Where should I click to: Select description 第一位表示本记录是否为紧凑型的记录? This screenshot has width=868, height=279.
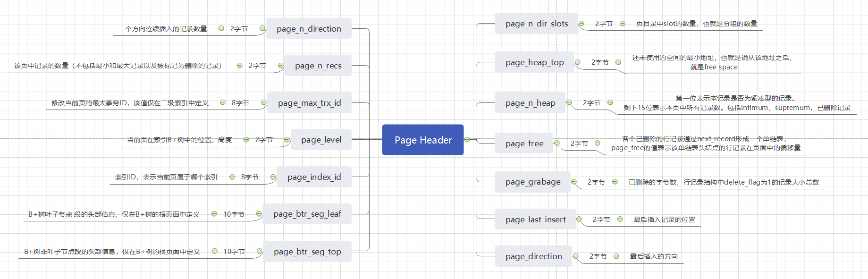click(737, 103)
